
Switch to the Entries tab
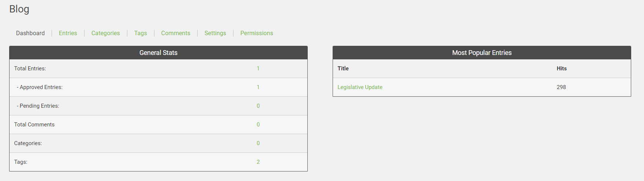(68, 33)
